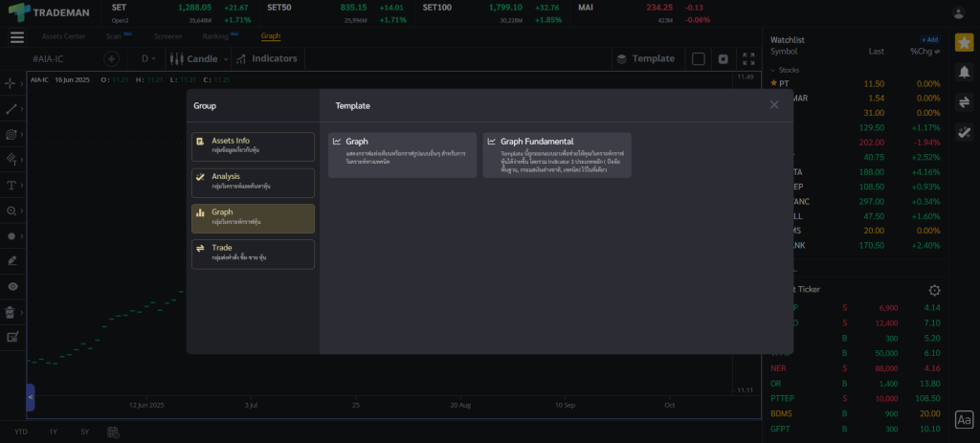Click the add symbol plus icon
The image size is (980, 443).
coord(111,58)
